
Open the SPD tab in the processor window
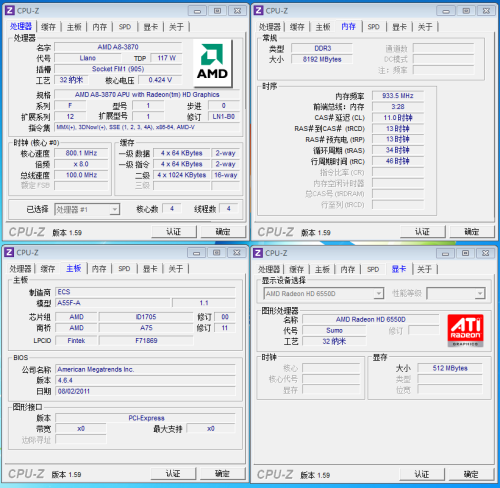click(125, 27)
